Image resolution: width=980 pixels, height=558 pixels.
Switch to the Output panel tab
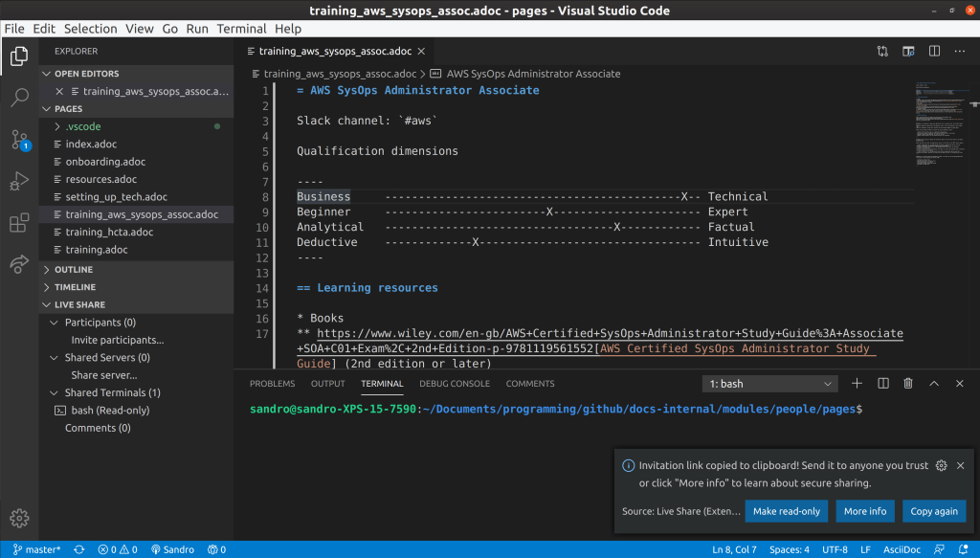327,384
